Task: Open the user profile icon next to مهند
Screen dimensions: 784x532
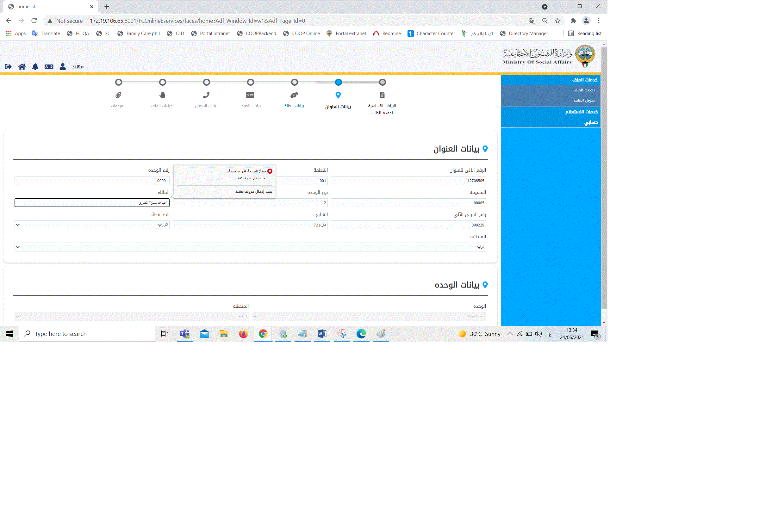Action: (63, 66)
